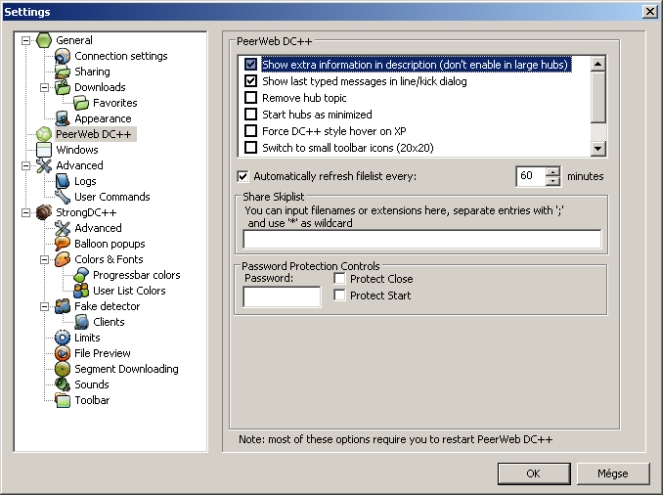This screenshot has height=495, width=663.
Task: Increase refresh minutes with up arrow
Action: click(x=553, y=171)
